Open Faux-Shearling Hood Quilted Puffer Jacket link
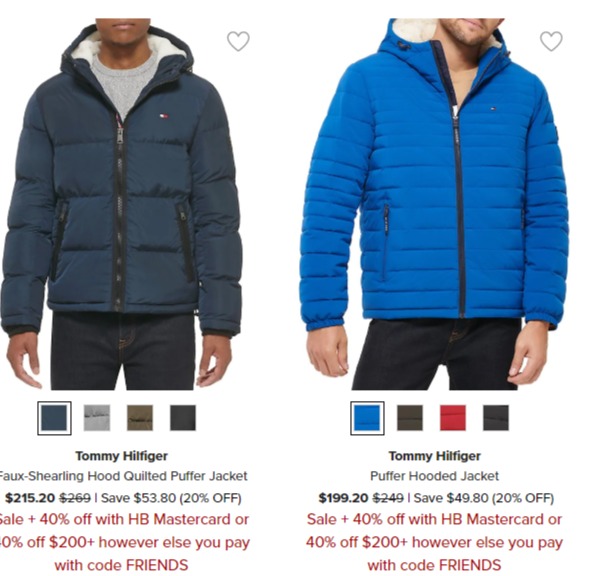Viewport: 613px width, 576px height. [x=122, y=476]
